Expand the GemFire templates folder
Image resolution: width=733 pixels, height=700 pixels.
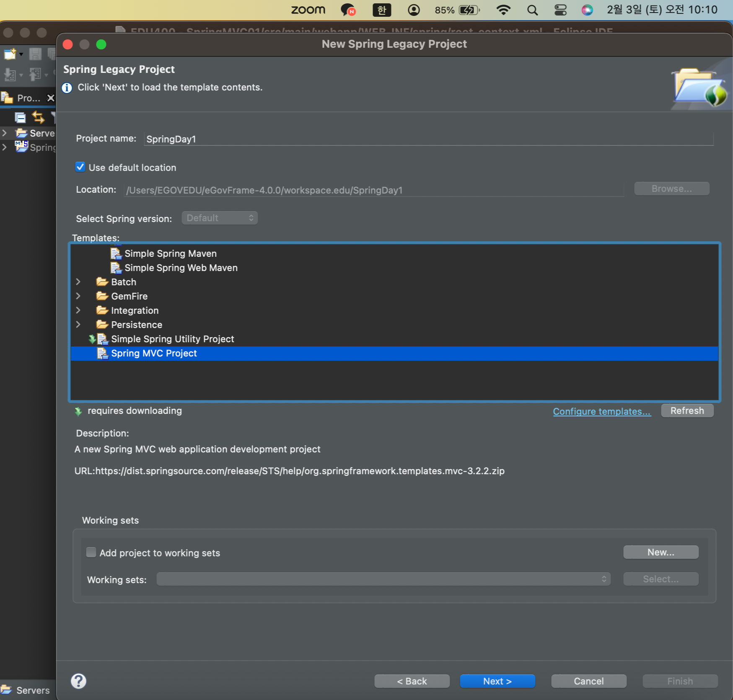[78, 296]
